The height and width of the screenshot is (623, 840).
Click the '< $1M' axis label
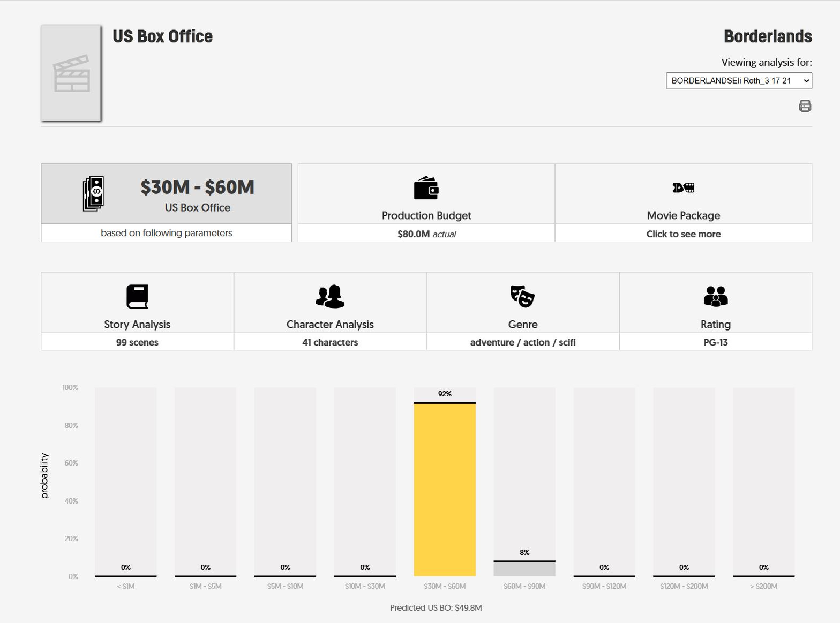[x=126, y=586]
